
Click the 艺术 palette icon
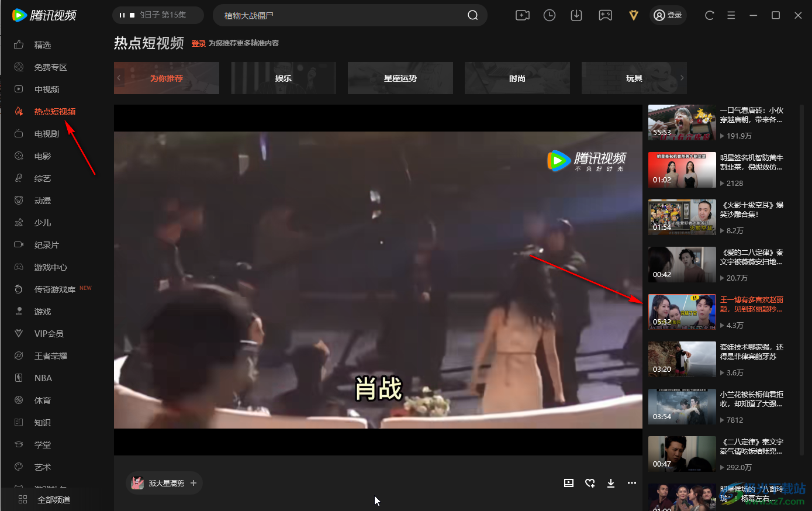(x=19, y=467)
